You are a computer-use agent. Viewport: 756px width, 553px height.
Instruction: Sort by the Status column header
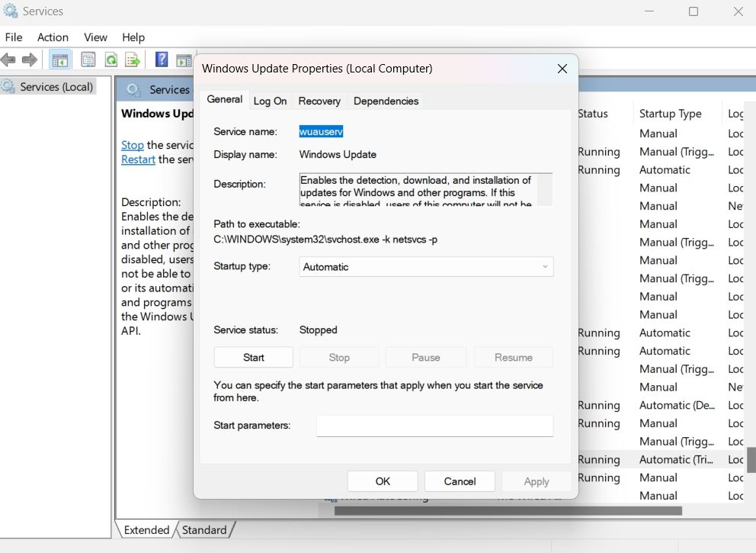coord(593,114)
